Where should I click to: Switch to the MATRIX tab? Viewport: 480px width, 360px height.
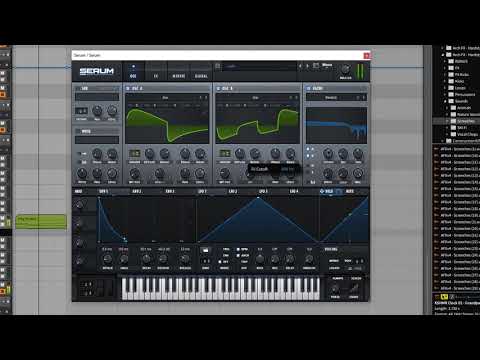pos(179,76)
